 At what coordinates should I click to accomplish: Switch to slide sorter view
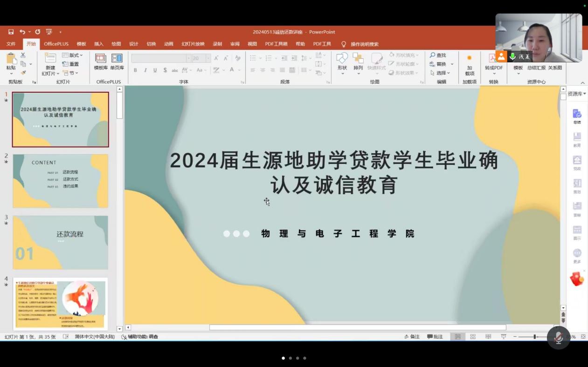point(473,337)
